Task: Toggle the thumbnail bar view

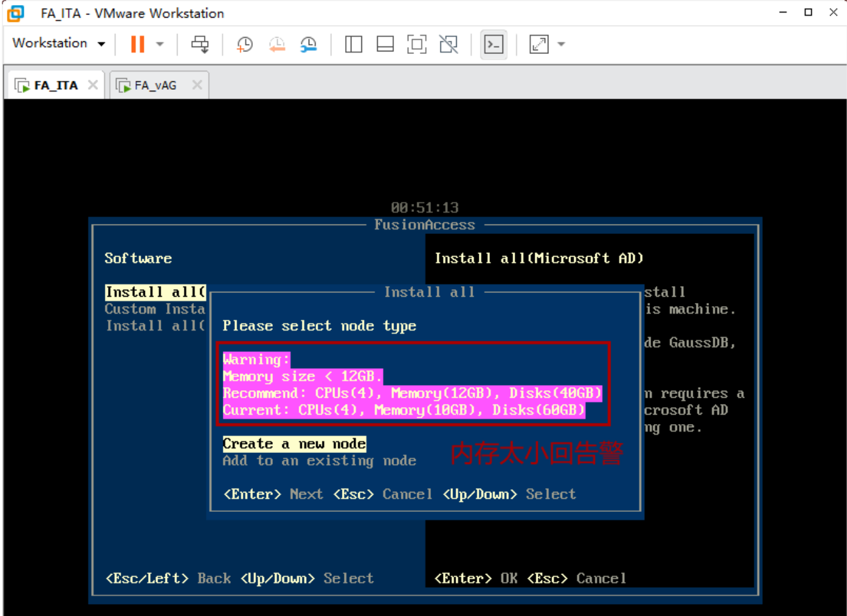Action: [385, 44]
